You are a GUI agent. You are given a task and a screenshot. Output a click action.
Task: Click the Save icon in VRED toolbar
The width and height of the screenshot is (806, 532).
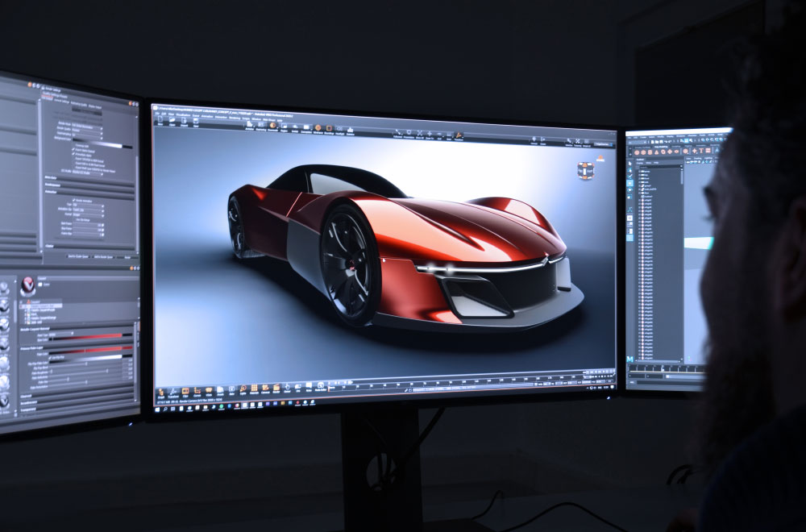(197, 122)
